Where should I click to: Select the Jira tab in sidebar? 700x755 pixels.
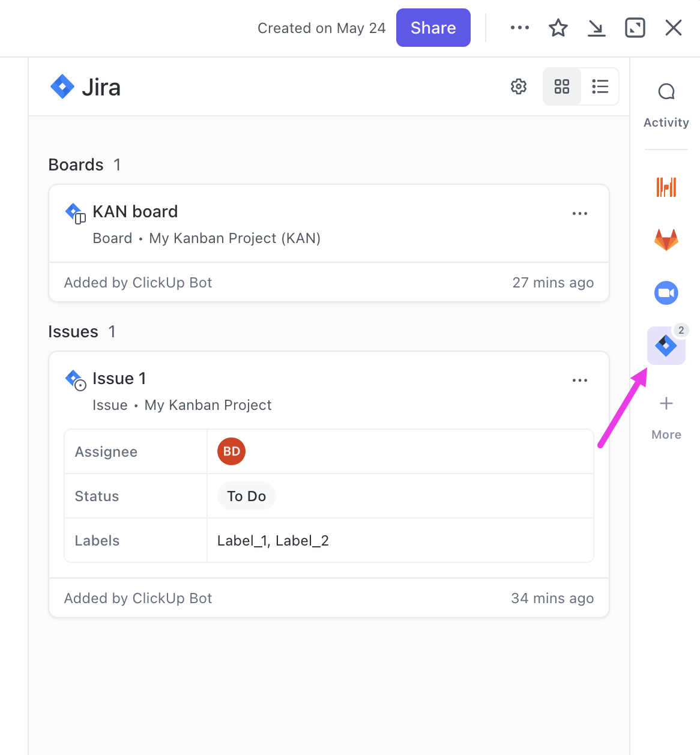(666, 346)
